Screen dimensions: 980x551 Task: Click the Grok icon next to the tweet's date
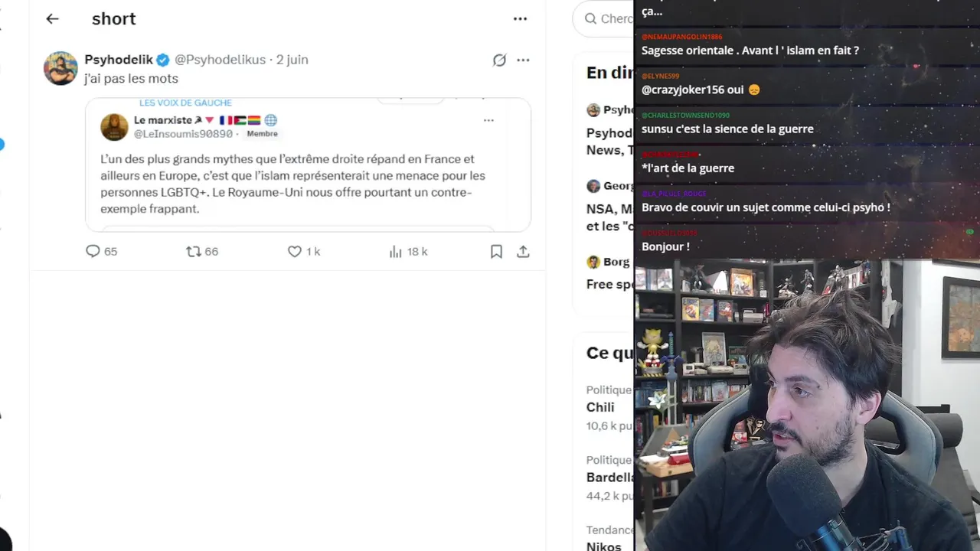(x=499, y=60)
